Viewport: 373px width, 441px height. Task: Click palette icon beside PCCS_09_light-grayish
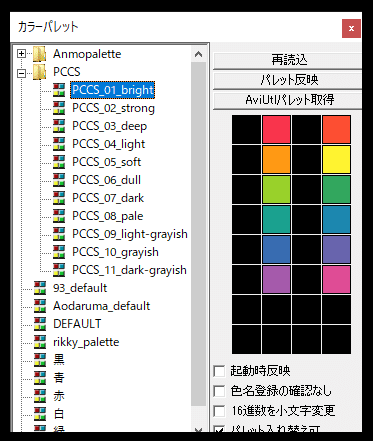click(x=59, y=234)
